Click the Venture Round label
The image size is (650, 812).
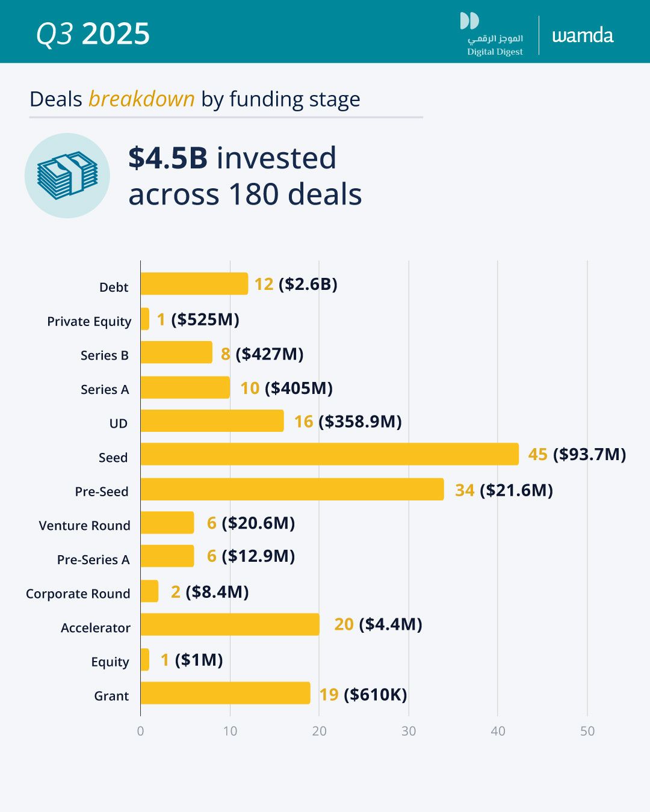[84, 526]
